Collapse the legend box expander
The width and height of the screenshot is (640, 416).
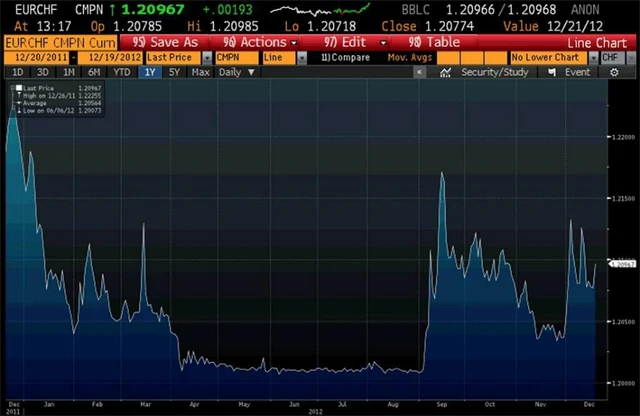(13, 88)
